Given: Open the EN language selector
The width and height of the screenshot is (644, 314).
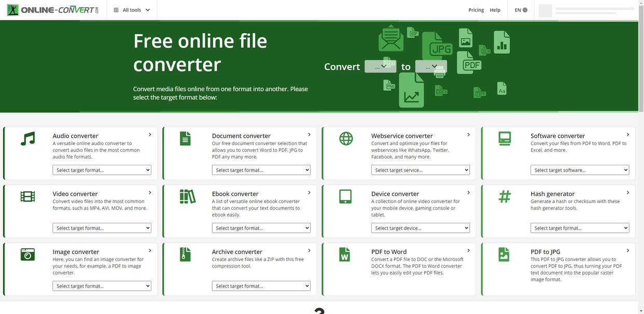Looking at the screenshot, I should pos(521,10).
